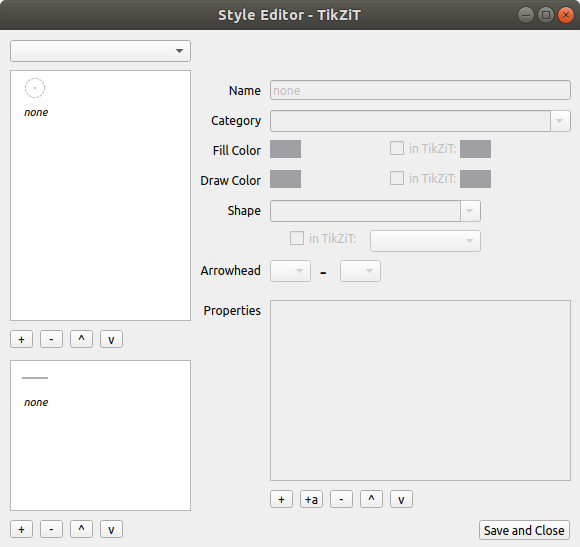Move property down with v button
Screen dimensions: 580x547
click(x=401, y=499)
